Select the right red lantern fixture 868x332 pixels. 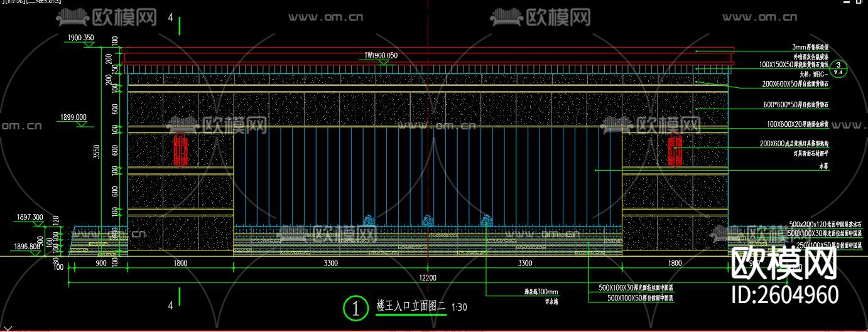pyautogui.click(x=675, y=149)
